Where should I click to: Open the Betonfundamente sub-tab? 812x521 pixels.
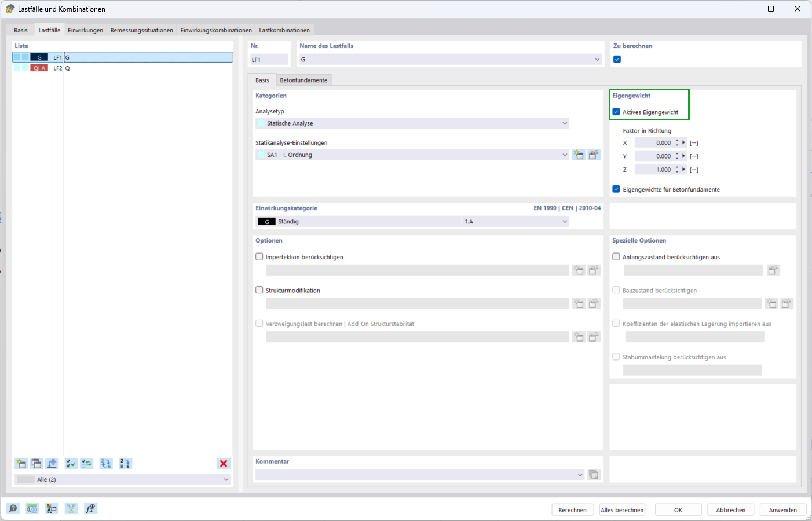303,80
